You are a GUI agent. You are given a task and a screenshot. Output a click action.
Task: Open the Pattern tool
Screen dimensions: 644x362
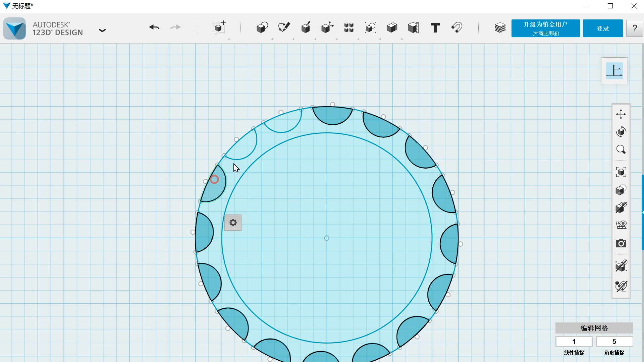tap(348, 28)
